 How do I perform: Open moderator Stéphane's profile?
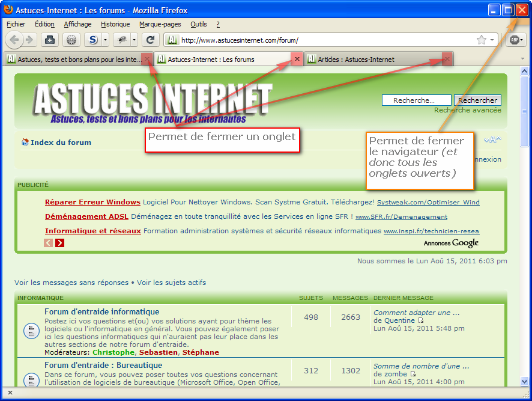pos(201,352)
